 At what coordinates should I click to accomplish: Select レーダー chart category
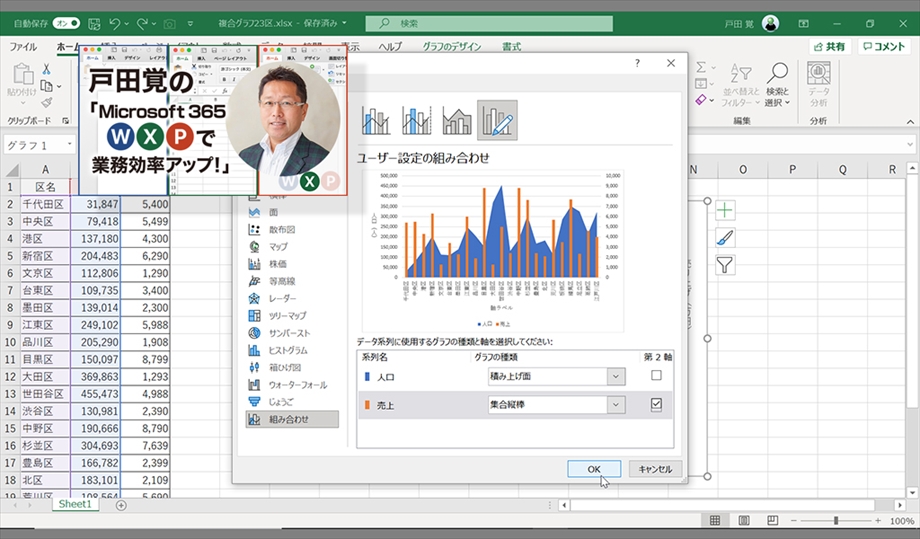(x=282, y=299)
